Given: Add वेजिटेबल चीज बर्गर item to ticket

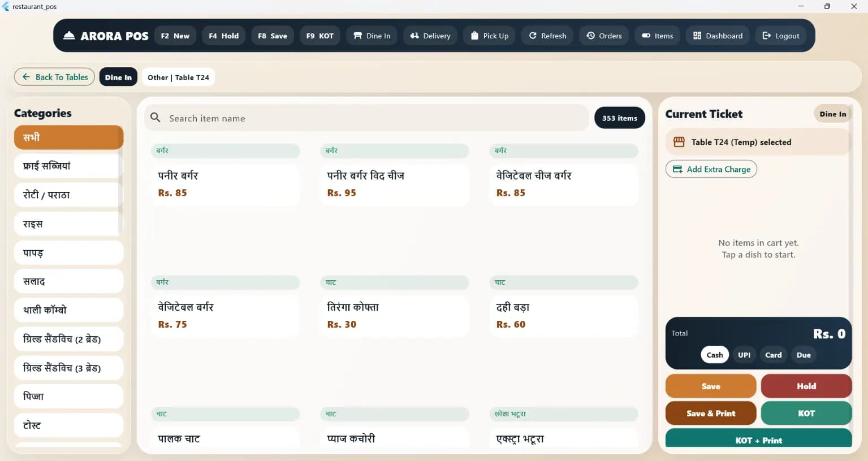Looking at the screenshot, I should pos(564,184).
